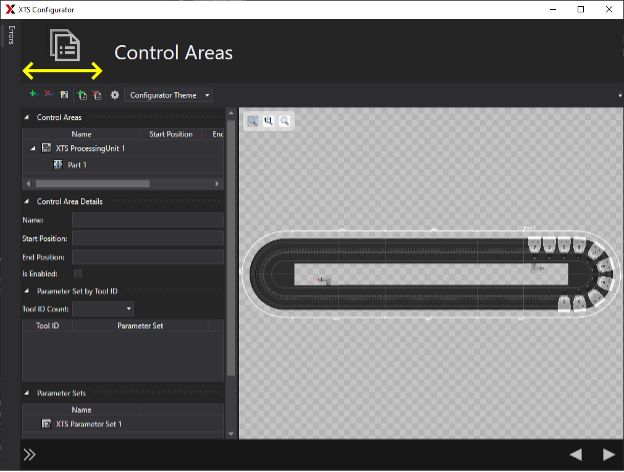Select XTS ProcessingUnit 1 row
Screen dimensions: 624x472
pos(123,148)
